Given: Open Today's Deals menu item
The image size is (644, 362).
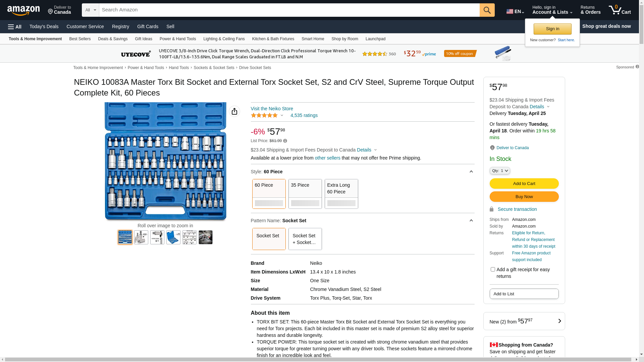Looking at the screenshot, I should click(44, 26).
